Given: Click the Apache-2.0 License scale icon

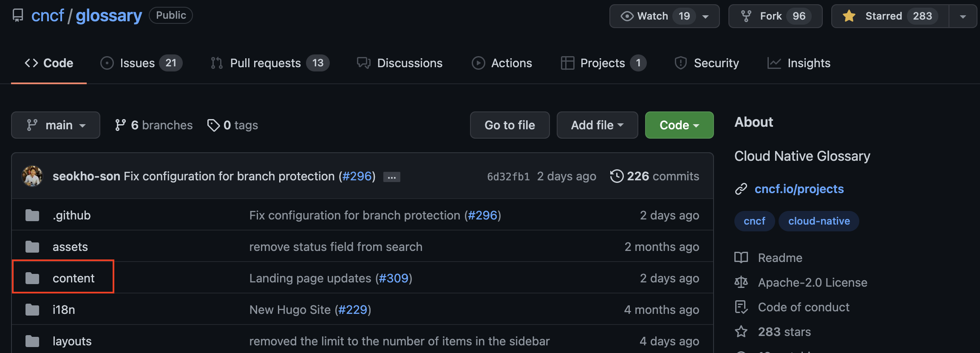Looking at the screenshot, I should 741,282.
